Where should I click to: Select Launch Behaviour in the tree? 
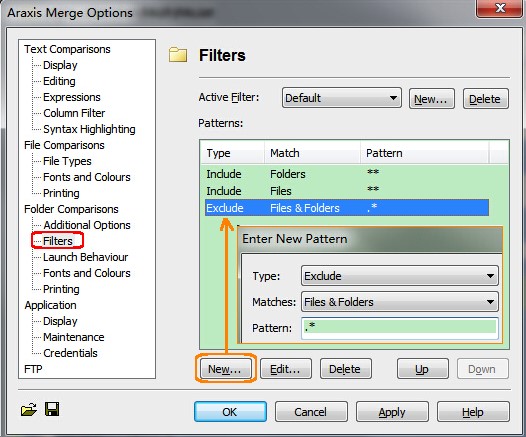pyautogui.click(x=86, y=257)
